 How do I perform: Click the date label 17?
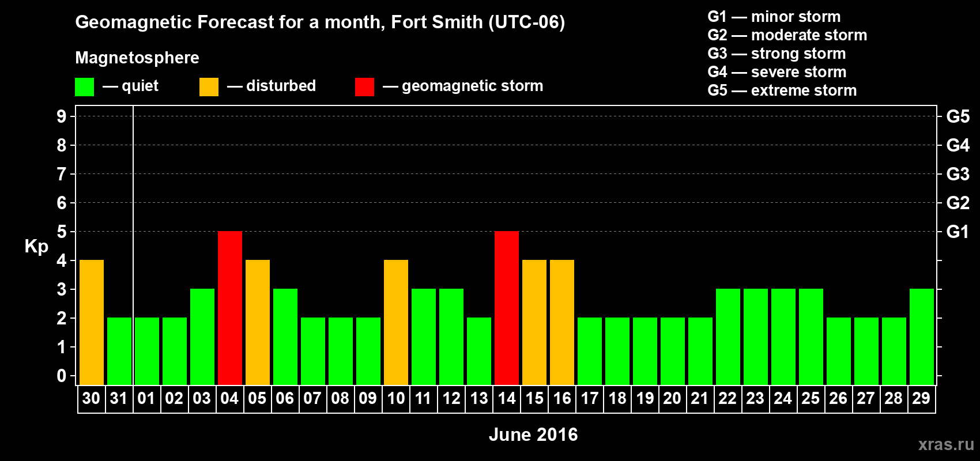coord(589,399)
